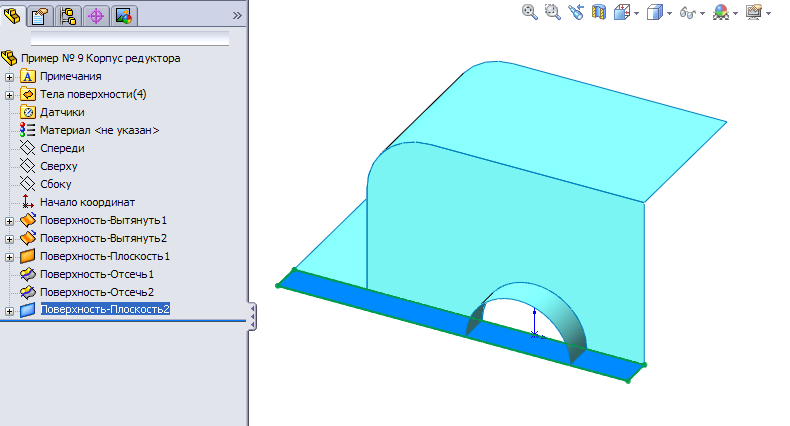Select the Поверхность-Отсечь2 trim feature
This screenshot has width=790, height=426.
[x=97, y=292]
